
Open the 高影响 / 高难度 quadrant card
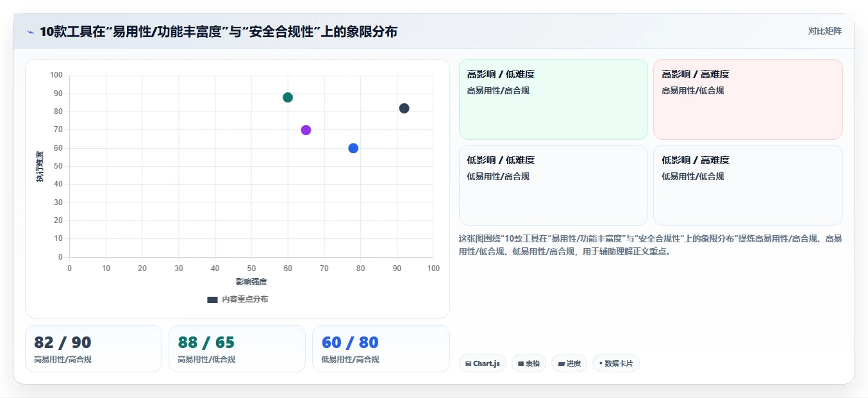(747, 99)
